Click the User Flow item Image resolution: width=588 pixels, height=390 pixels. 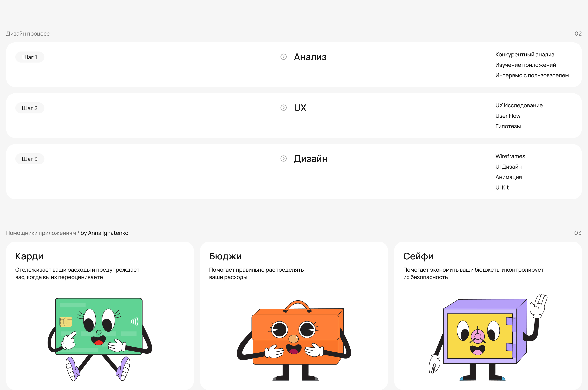tap(508, 116)
